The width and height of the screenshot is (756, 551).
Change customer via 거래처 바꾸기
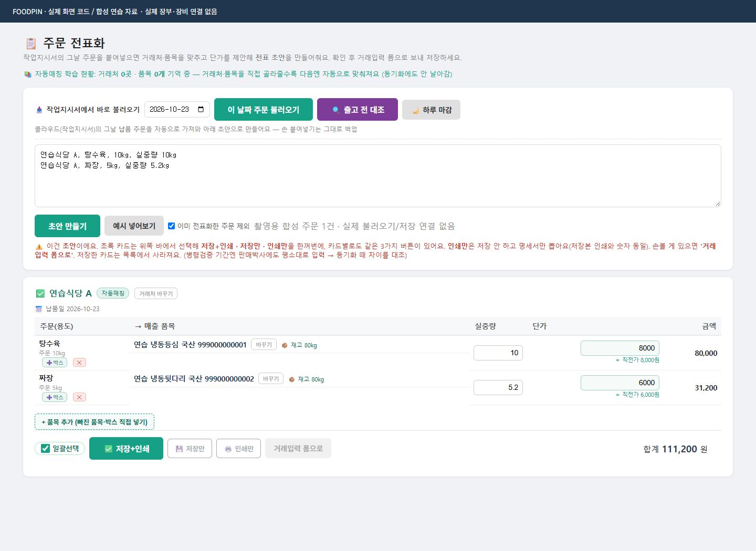(x=156, y=293)
